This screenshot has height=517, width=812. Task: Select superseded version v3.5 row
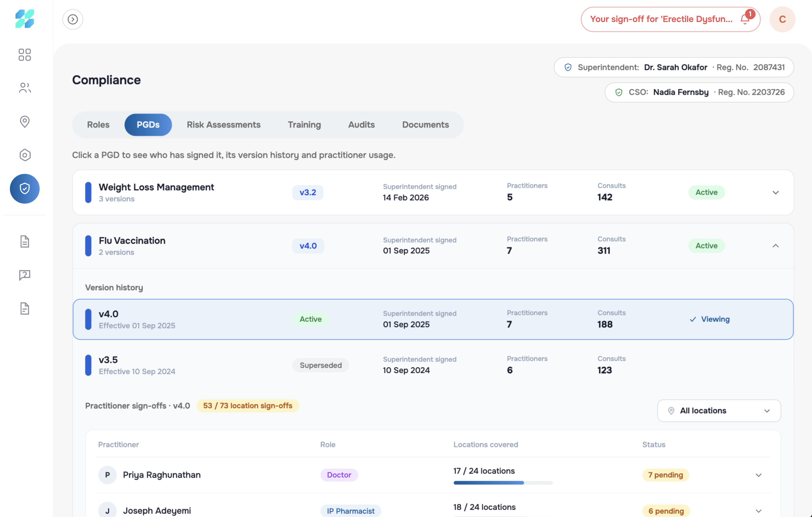(433, 365)
